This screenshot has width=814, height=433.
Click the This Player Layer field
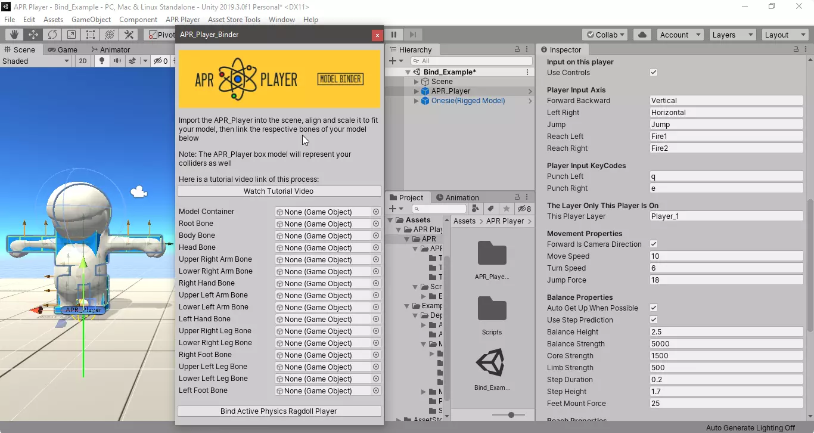(726, 216)
